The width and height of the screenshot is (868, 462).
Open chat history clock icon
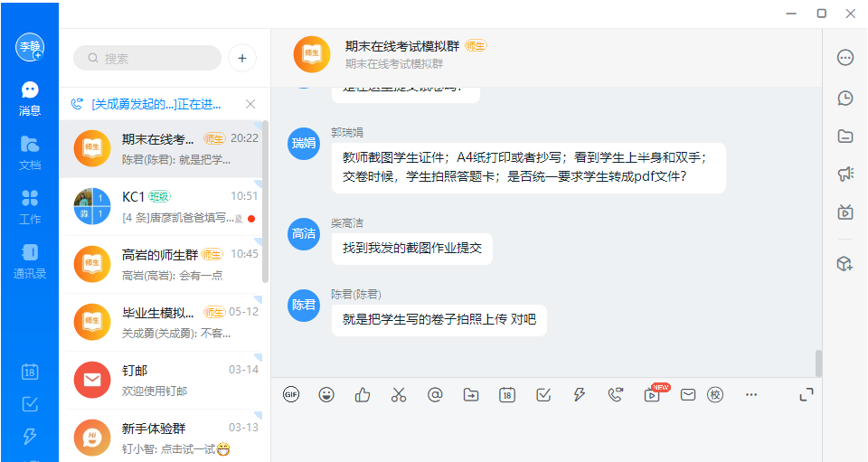845,97
